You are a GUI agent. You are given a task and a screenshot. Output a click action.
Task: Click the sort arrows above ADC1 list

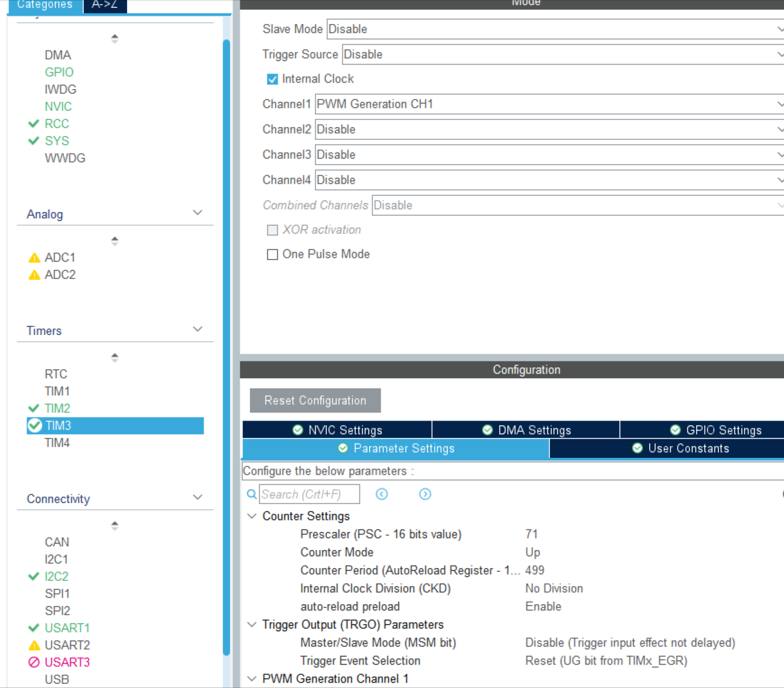pos(114,241)
